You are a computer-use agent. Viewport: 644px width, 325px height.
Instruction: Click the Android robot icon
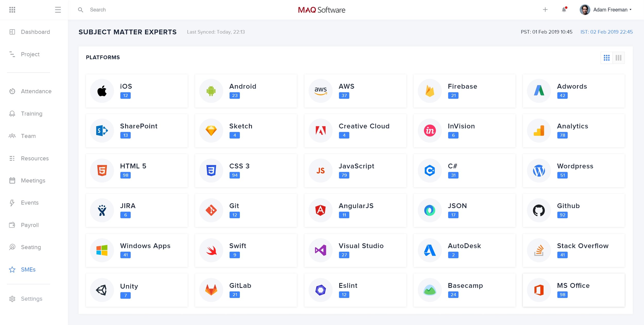pyautogui.click(x=211, y=91)
